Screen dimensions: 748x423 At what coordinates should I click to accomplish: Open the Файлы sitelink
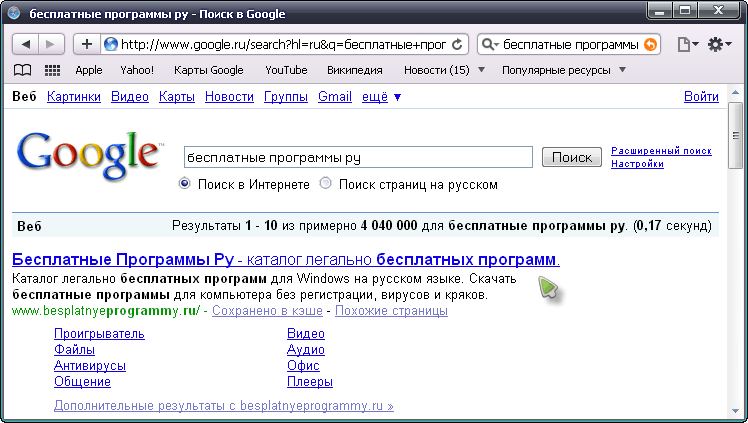pos(74,350)
